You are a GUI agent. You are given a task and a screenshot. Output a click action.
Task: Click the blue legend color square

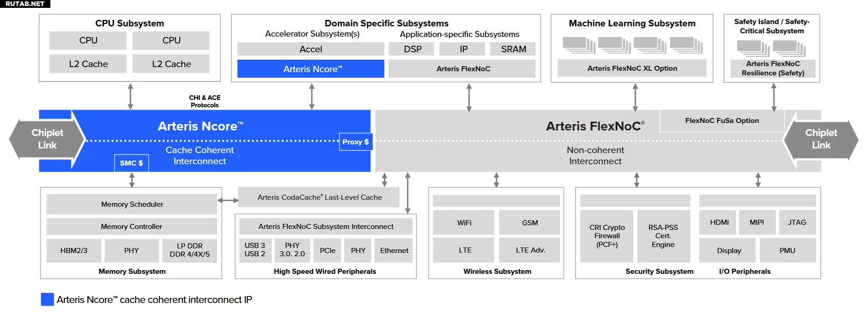point(47,299)
